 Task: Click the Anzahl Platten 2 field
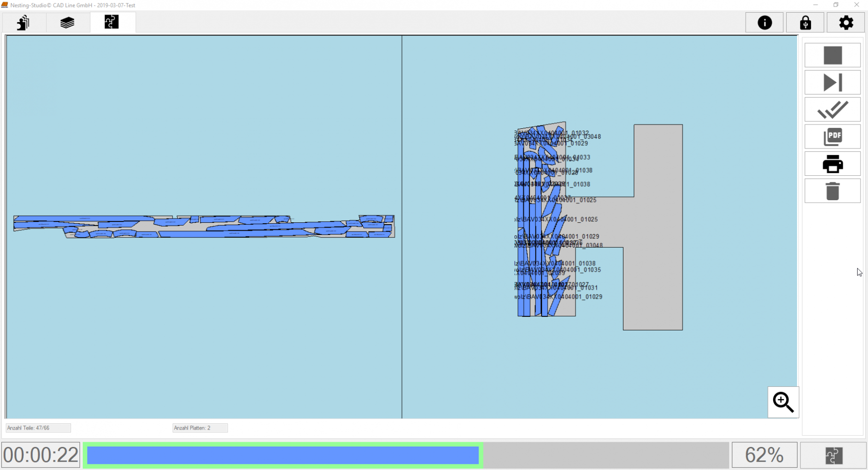[x=199, y=428]
